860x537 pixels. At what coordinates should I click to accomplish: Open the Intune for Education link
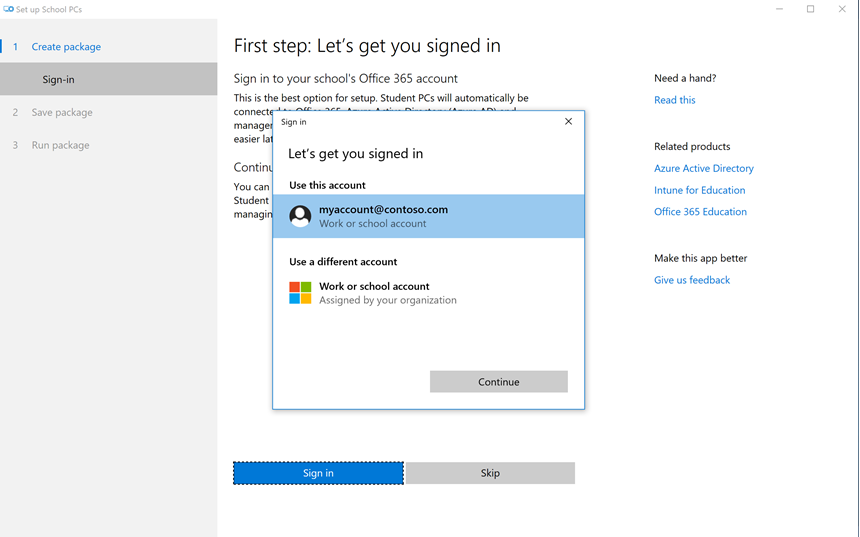pyautogui.click(x=699, y=190)
